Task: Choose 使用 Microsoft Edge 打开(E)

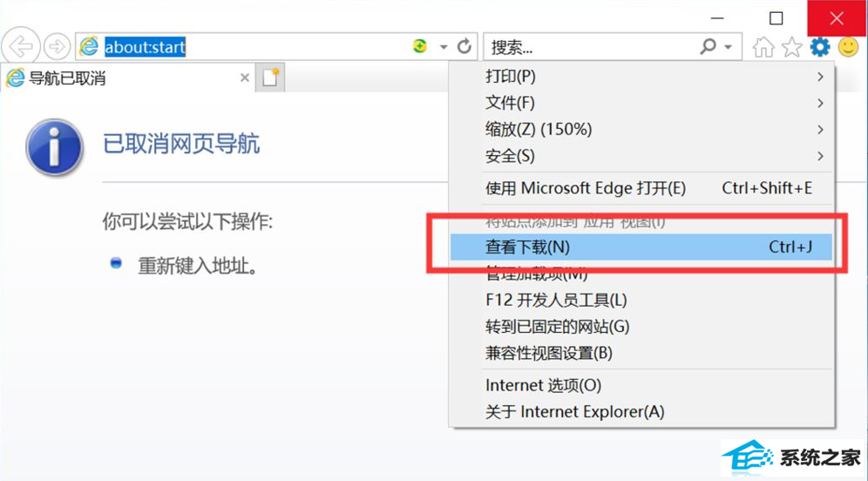Action: pyautogui.click(x=641, y=188)
